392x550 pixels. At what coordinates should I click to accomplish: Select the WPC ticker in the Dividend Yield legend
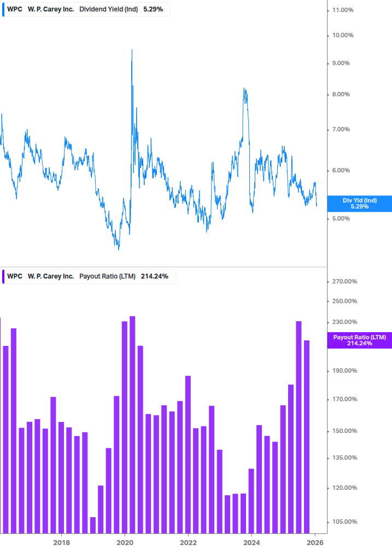(x=15, y=9)
